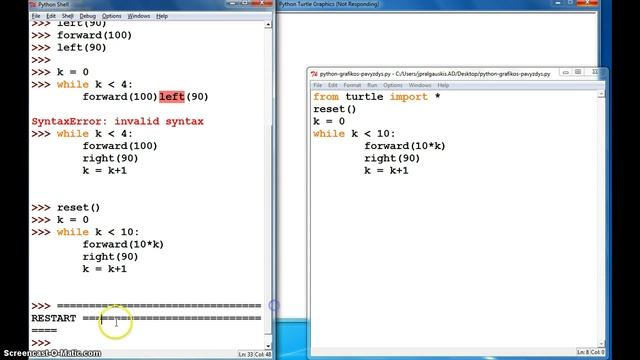Screen dimensions: 640x360
Task: Click the editor window title bar icon
Action: pyautogui.click(x=314, y=74)
